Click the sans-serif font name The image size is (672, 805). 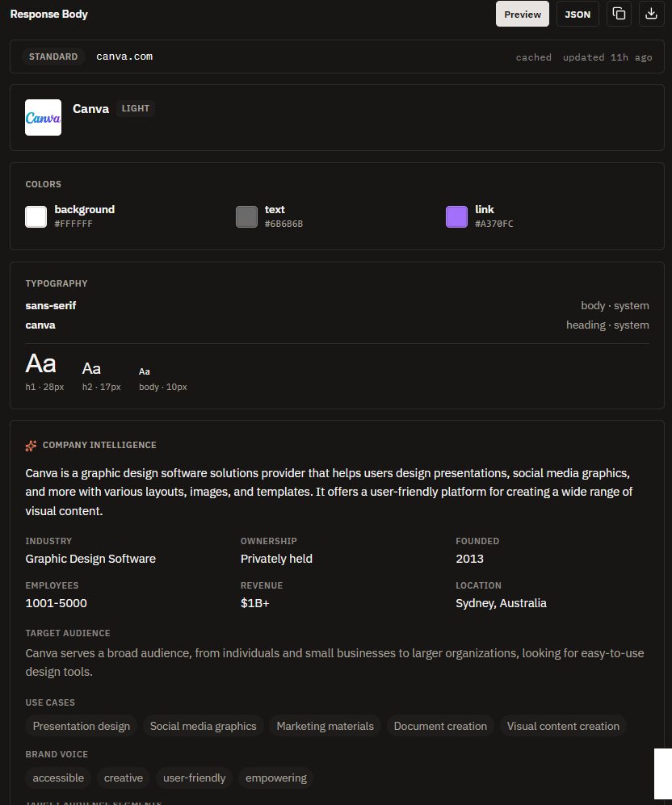click(x=51, y=305)
